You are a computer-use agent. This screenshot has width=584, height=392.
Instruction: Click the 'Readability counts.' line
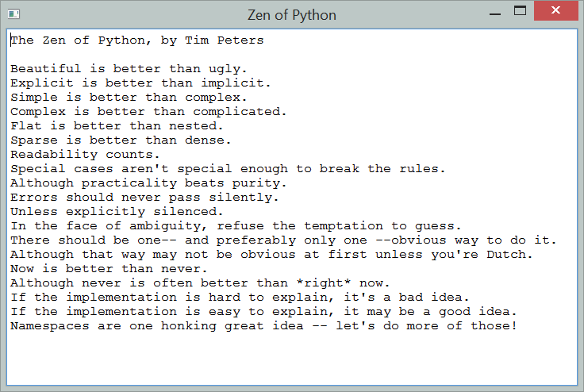point(85,154)
